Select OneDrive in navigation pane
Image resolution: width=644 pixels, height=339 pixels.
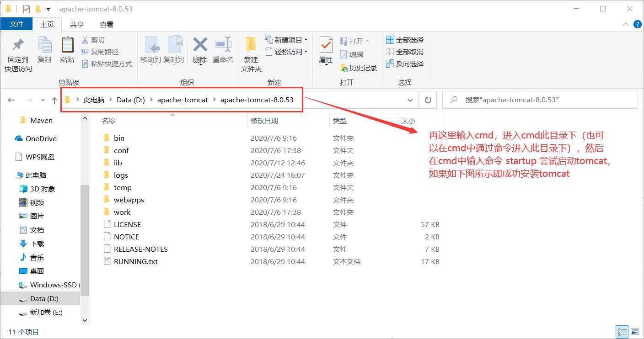40,138
